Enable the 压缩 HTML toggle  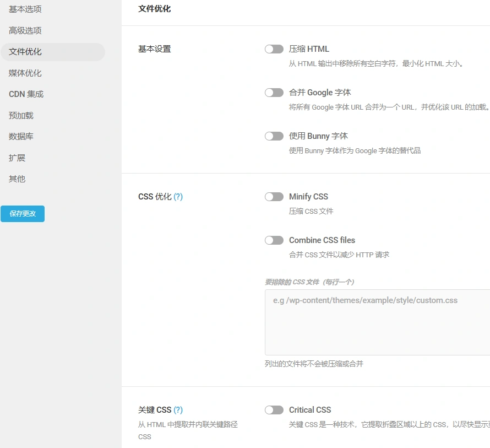point(274,48)
